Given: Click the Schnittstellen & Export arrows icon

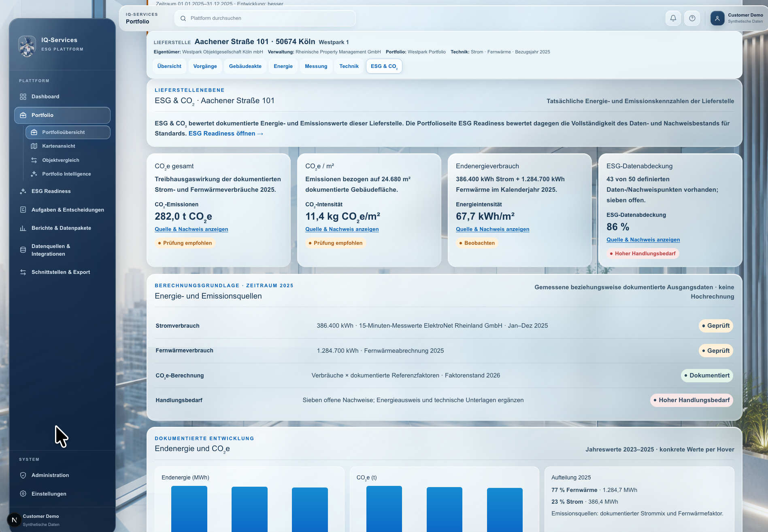Looking at the screenshot, I should tap(23, 272).
